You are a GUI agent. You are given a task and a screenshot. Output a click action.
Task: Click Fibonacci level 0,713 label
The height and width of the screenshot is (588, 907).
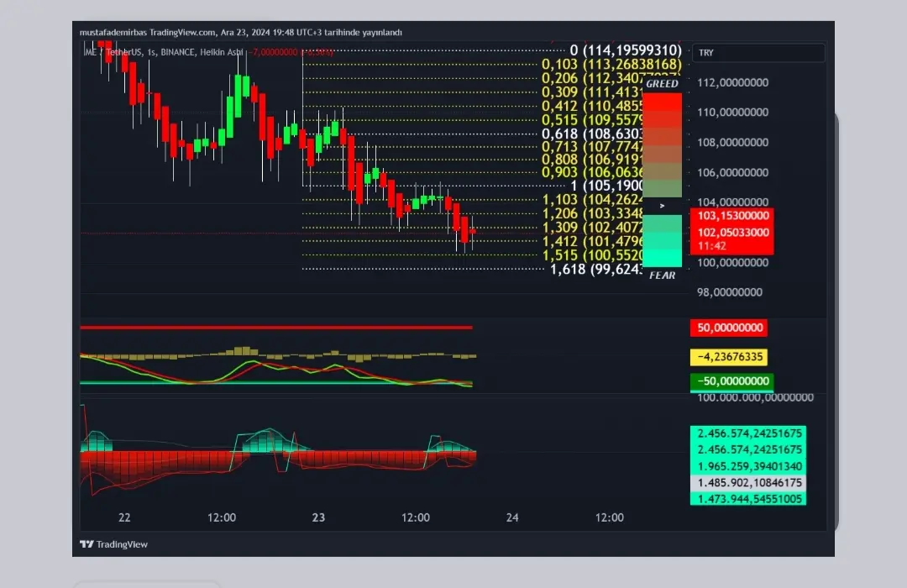[592, 146]
